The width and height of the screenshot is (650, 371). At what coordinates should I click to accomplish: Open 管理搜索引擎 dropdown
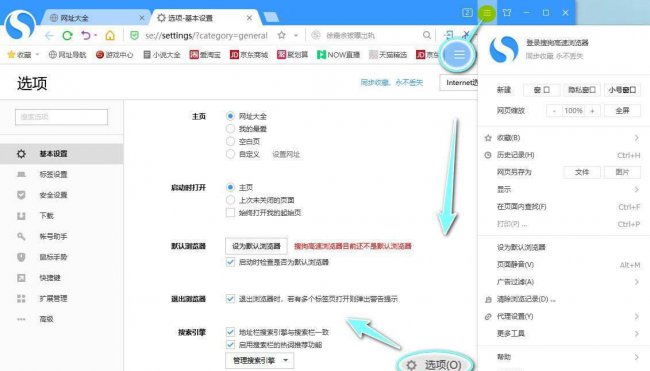pos(260,361)
